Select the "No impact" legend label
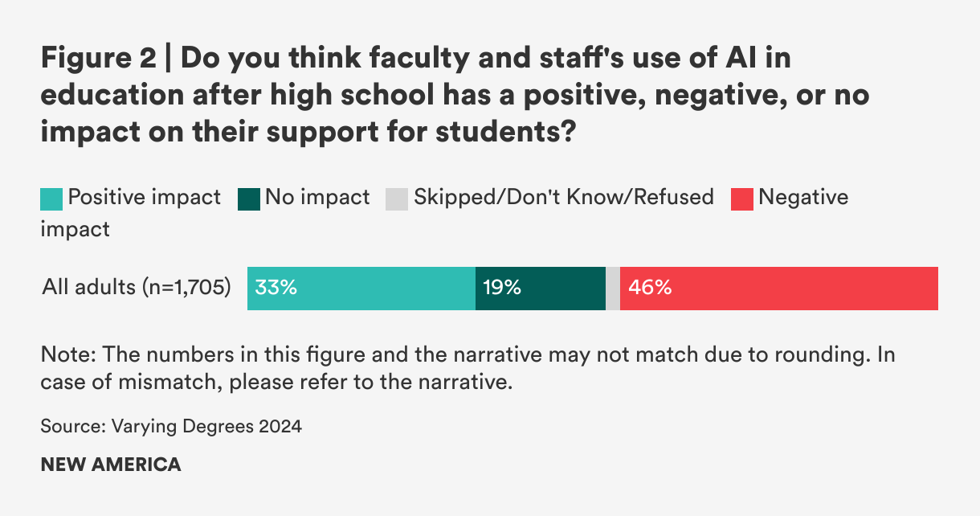Screen dimensions: 980x516 [x=317, y=197]
